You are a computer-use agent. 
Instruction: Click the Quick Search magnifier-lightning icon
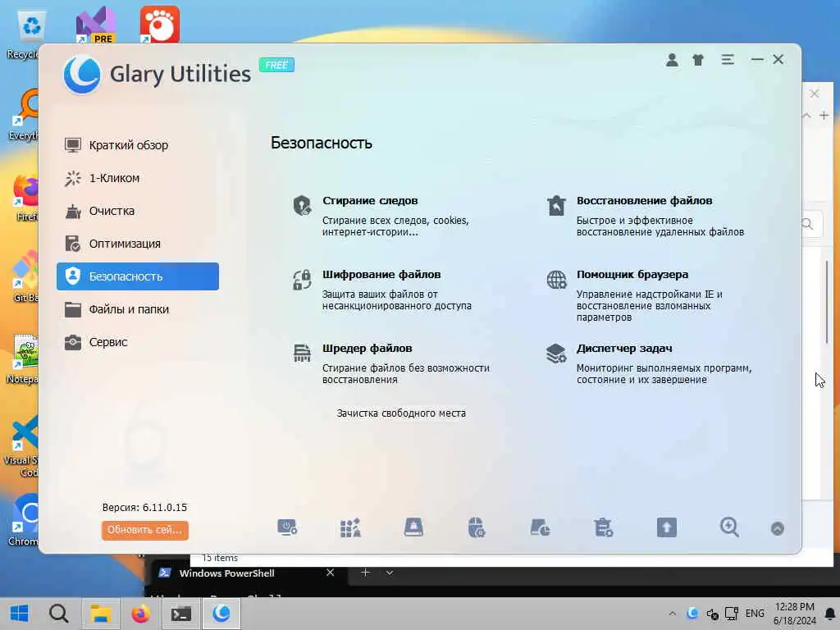point(729,527)
